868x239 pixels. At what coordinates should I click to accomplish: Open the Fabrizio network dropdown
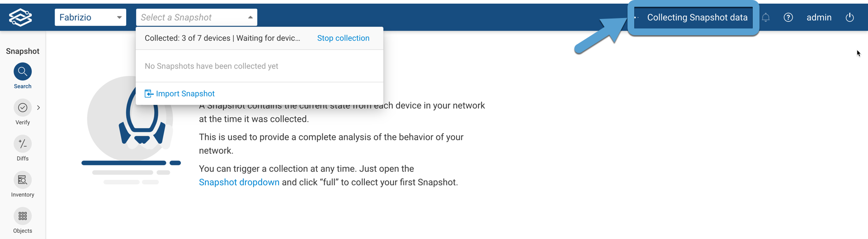(x=90, y=18)
